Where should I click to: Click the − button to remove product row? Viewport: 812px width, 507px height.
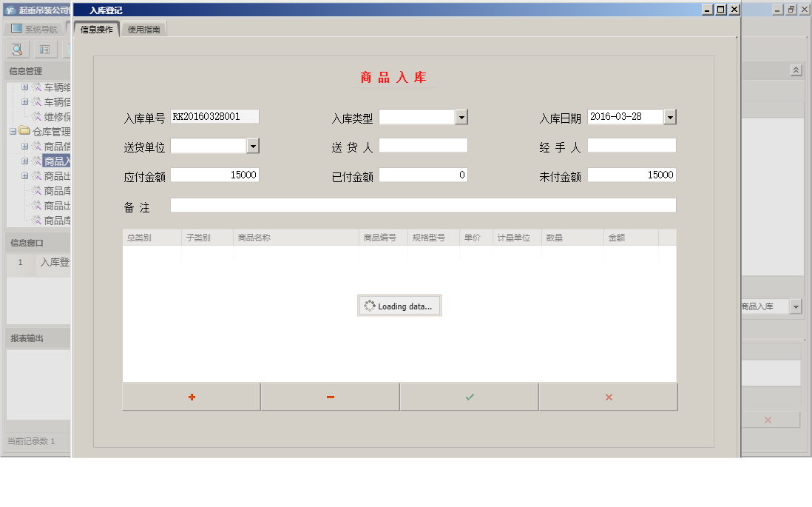(330, 397)
